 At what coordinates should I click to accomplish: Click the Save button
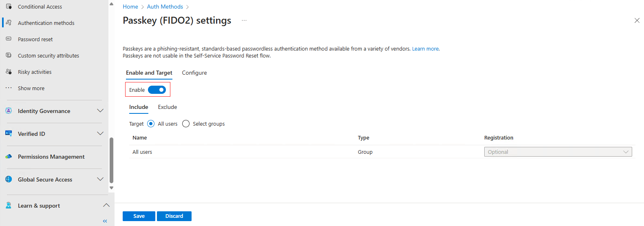[139, 216]
